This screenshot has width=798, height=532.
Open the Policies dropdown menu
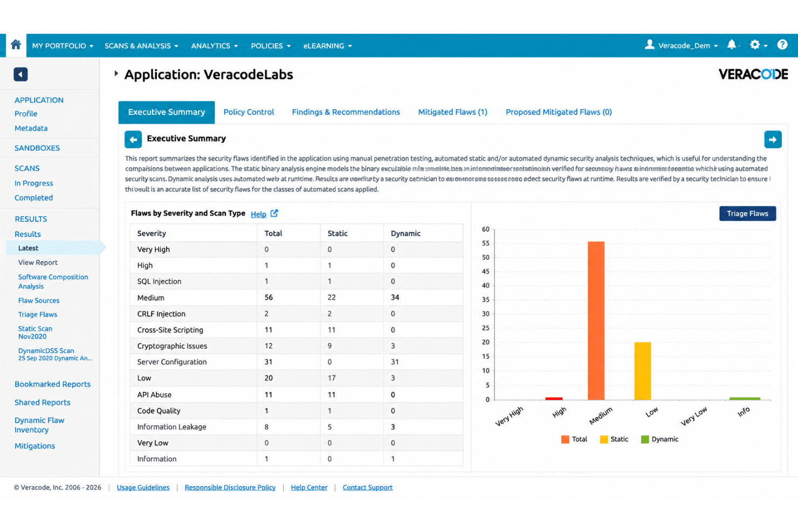coord(271,46)
